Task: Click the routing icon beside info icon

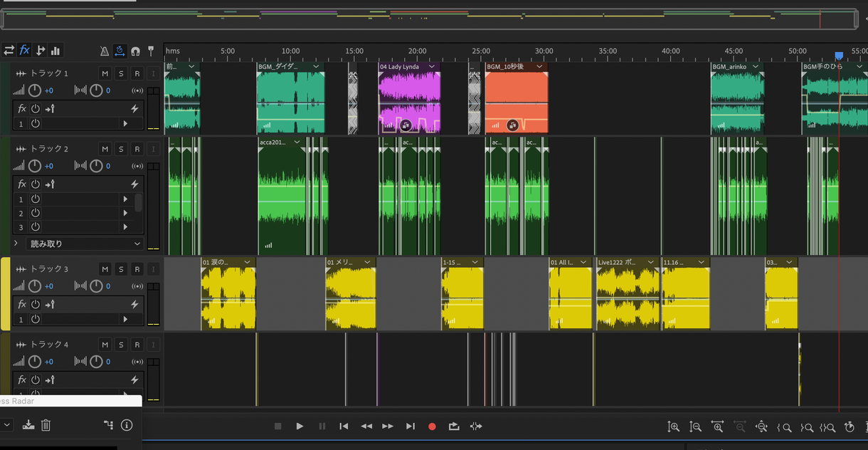Action: [108, 425]
